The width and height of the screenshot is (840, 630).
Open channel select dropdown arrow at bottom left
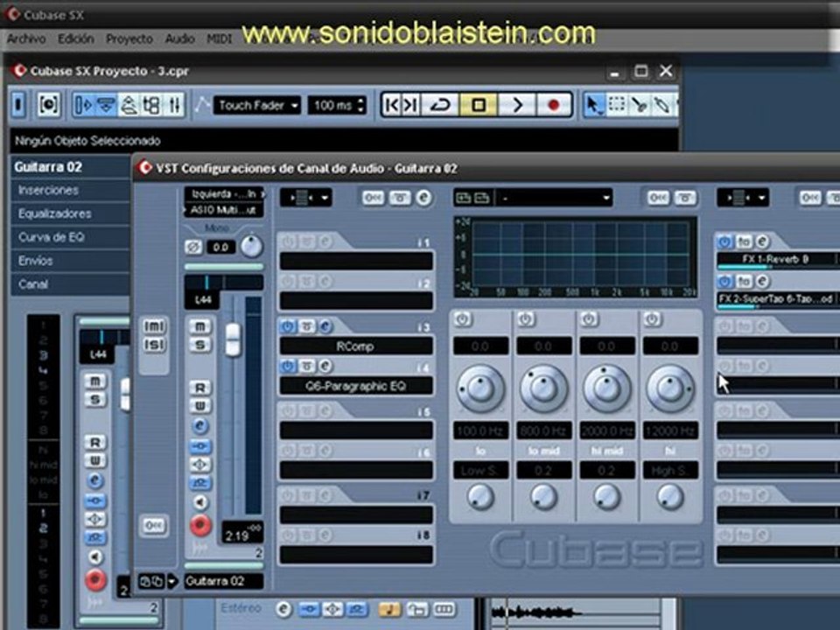[x=172, y=581]
